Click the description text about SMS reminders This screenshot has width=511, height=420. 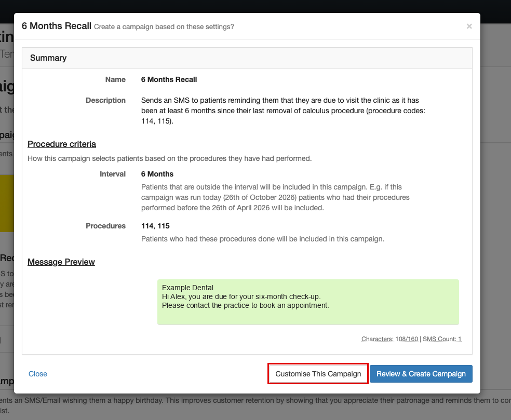[283, 111]
